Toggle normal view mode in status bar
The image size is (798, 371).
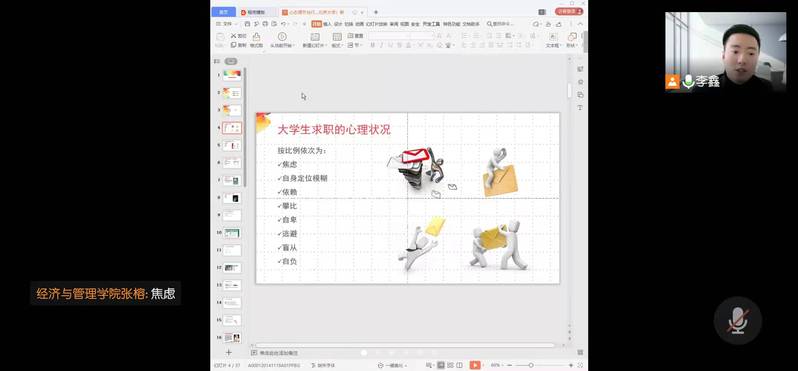(441, 365)
